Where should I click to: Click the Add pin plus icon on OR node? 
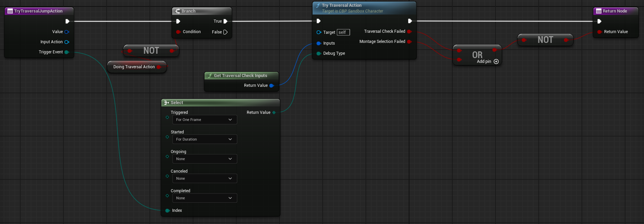click(496, 61)
